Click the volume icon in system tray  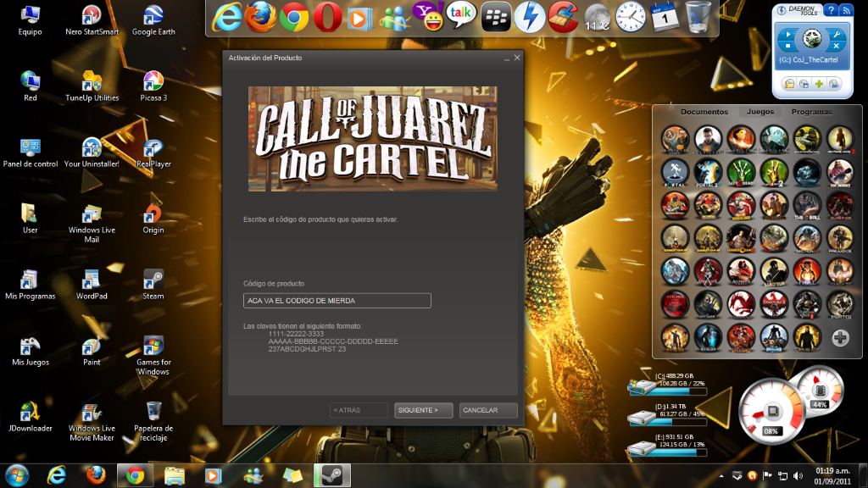[x=798, y=476]
